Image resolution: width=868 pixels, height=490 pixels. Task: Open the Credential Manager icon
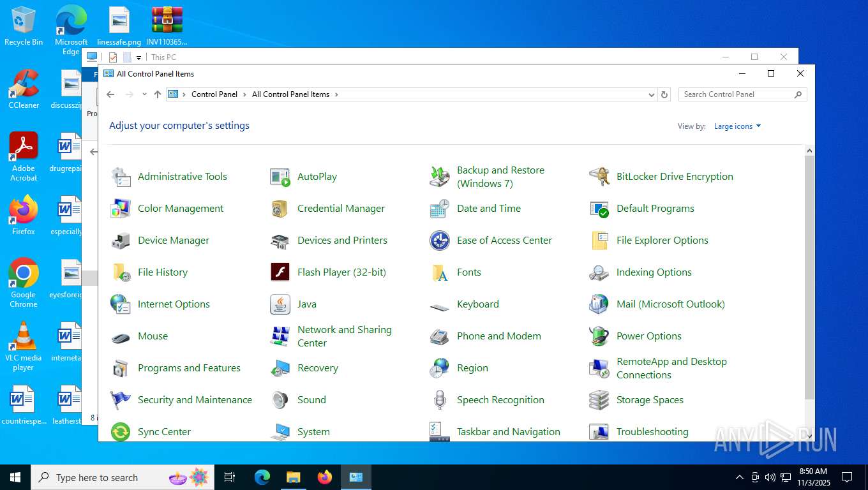pyautogui.click(x=280, y=209)
